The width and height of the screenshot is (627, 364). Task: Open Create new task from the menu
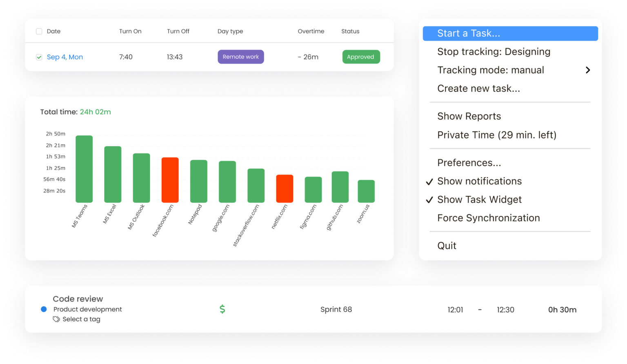coord(479,88)
